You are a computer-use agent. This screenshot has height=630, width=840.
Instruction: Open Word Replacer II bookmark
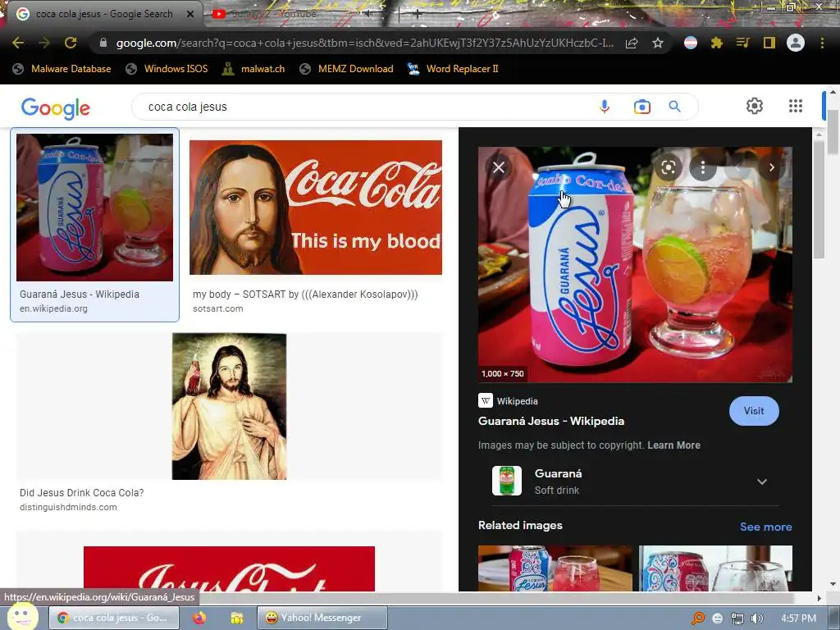tap(453, 69)
